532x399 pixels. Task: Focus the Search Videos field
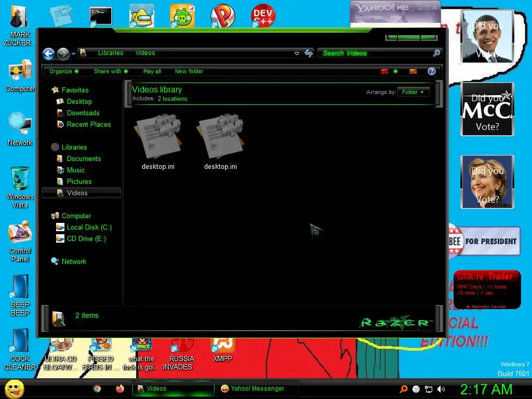click(375, 53)
